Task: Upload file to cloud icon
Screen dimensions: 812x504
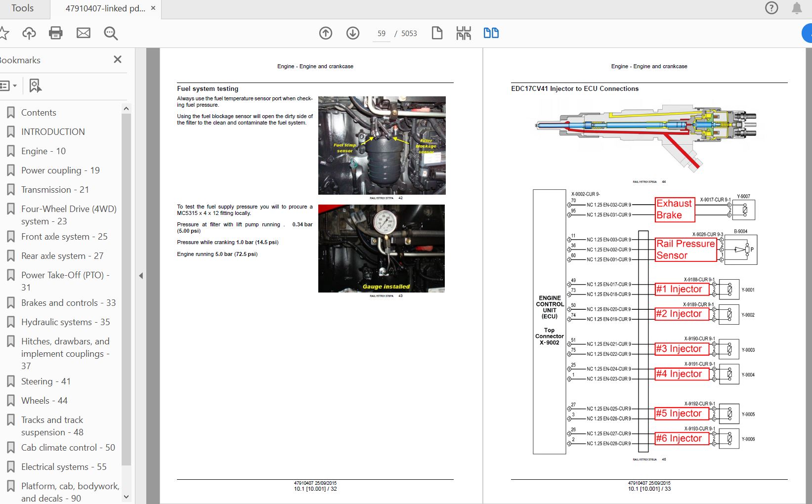Action: (29, 33)
